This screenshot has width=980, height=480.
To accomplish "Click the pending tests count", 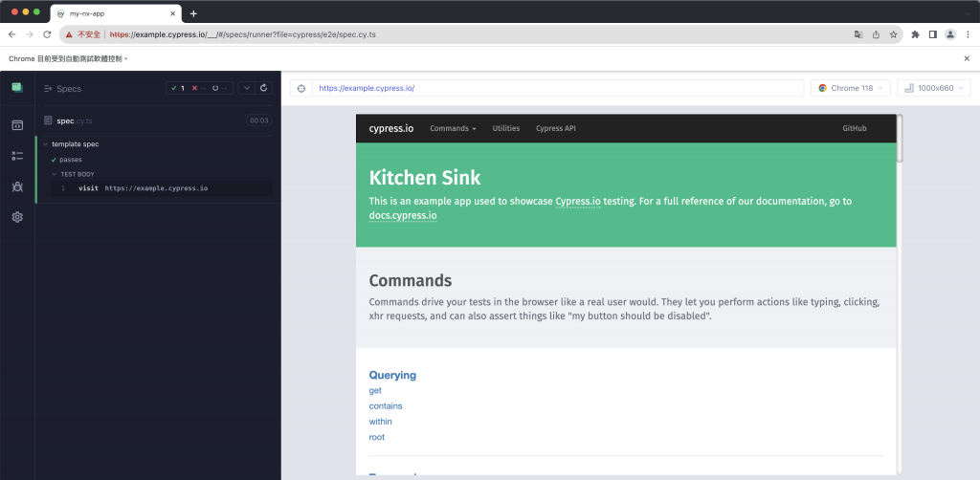I will [x=219, y=89].
